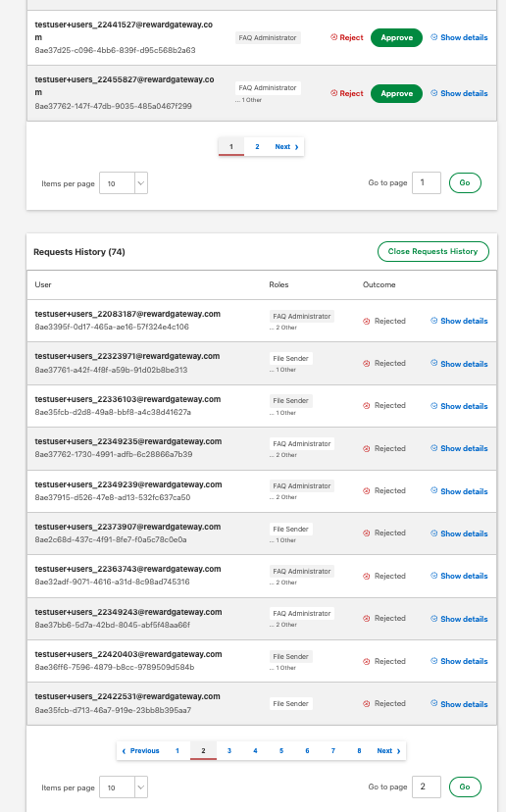The width and height of the screenshot is (506, 812).
Task: Select page 6 in history pagination
Action: coord(307,751)
